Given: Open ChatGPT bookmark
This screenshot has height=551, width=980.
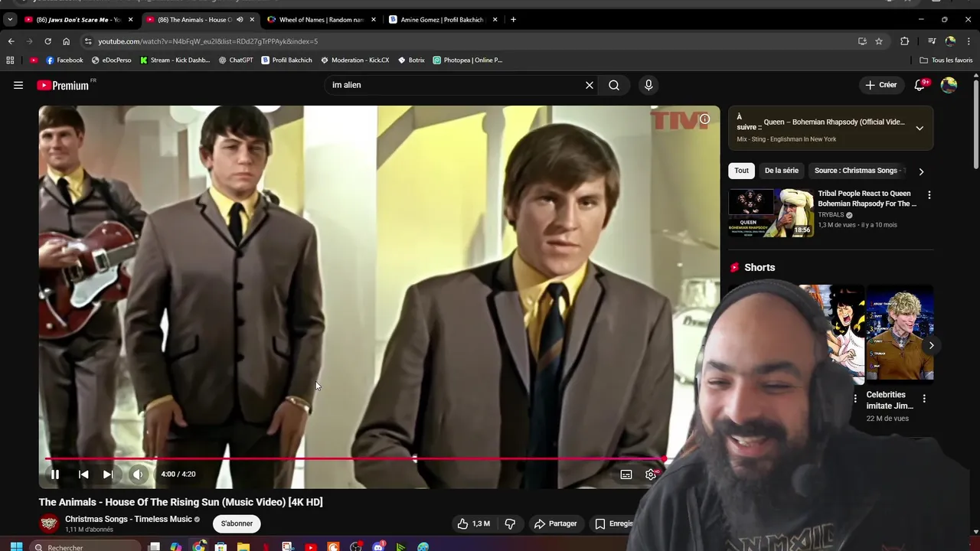Looking at the screenshot, I should 235,60.
